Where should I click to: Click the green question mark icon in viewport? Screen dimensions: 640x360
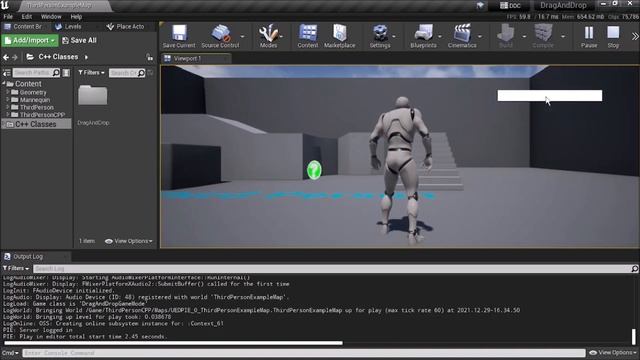[314, 170]
